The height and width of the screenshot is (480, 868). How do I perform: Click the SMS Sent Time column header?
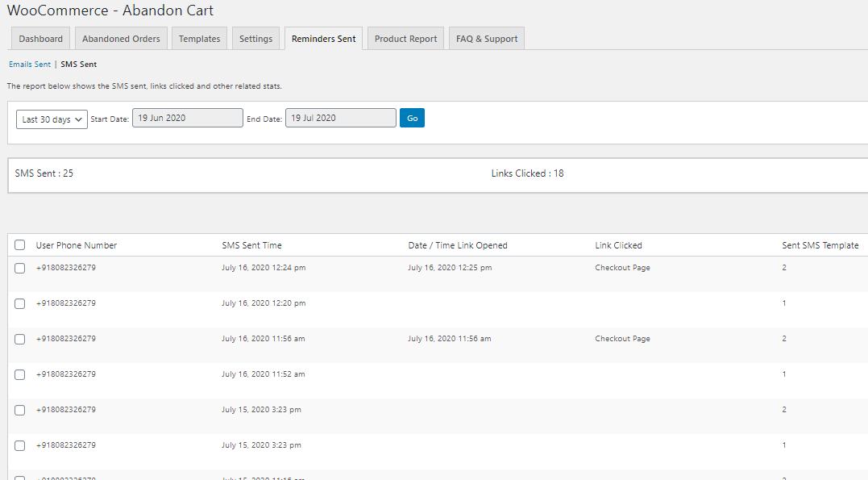click(251, 245)
